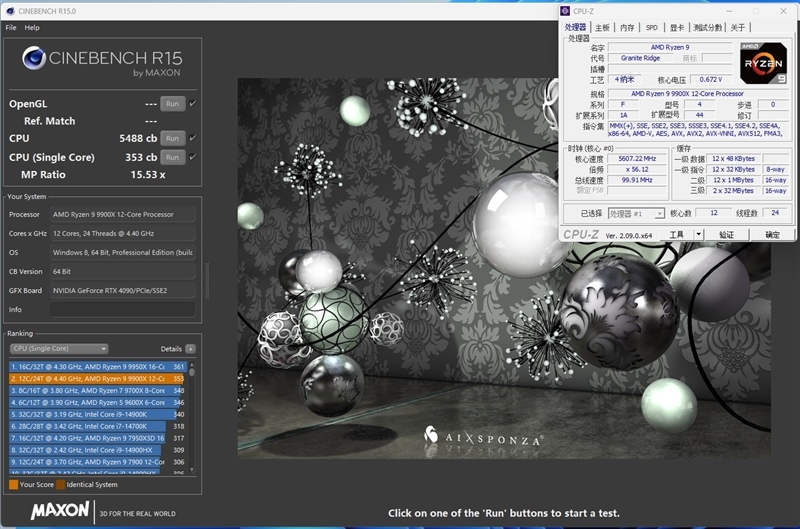
Task: Toggle the OpenGL test checkbox
Action: click(192, 103)
